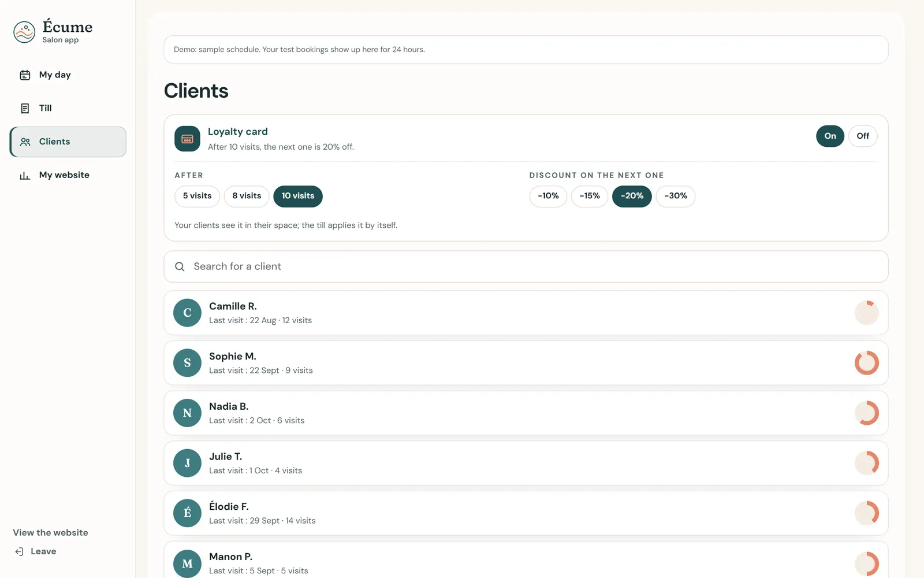This screenshot has height=578, width=924.
Task: Click Manon P.'s avatar with letter M
Action: (x=187, y=564)
